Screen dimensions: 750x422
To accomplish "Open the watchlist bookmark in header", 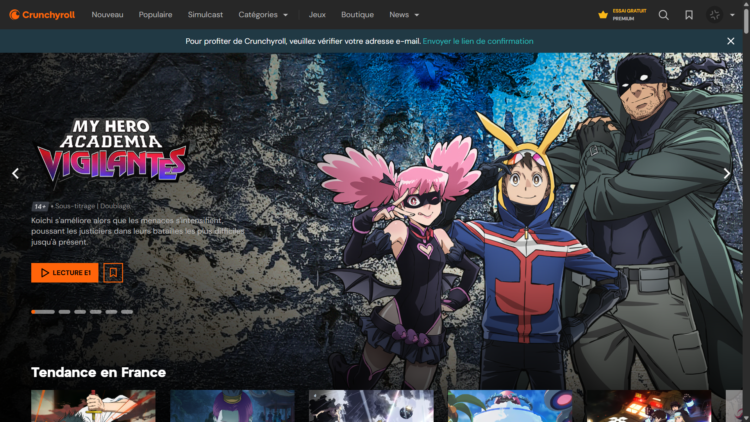I will tap(689, 15).
